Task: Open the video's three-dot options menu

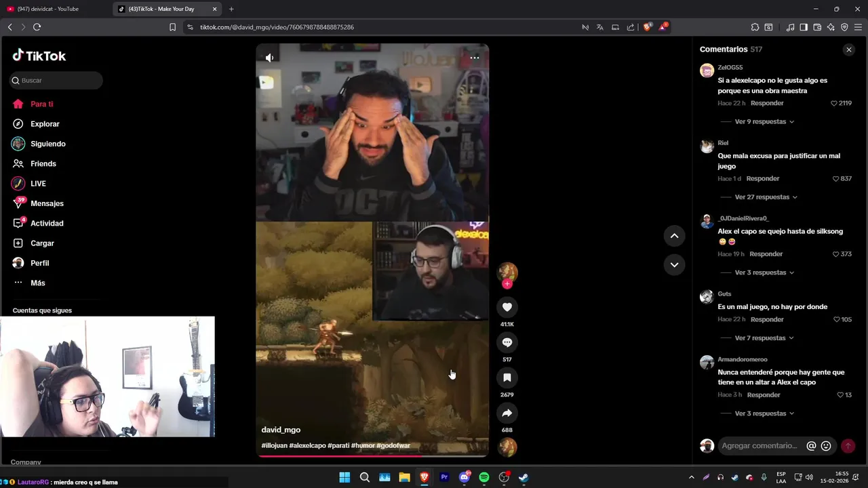Action: tap(475, 58)
